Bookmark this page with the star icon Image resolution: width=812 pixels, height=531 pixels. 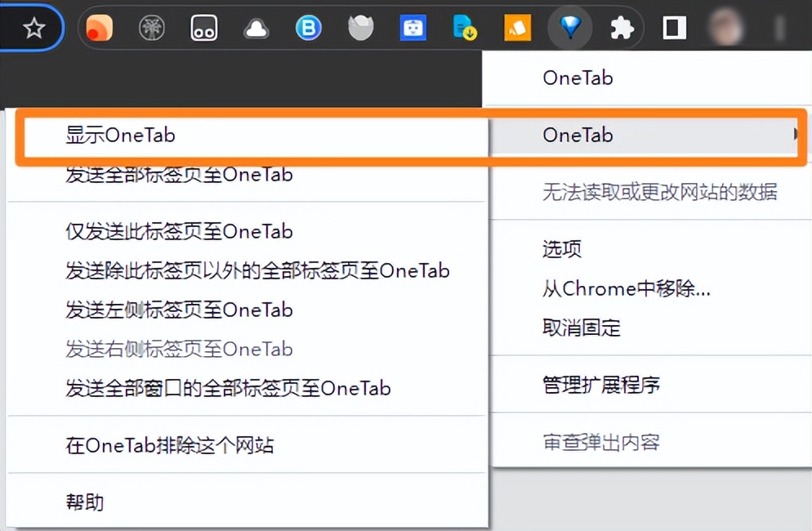point(34,28)
